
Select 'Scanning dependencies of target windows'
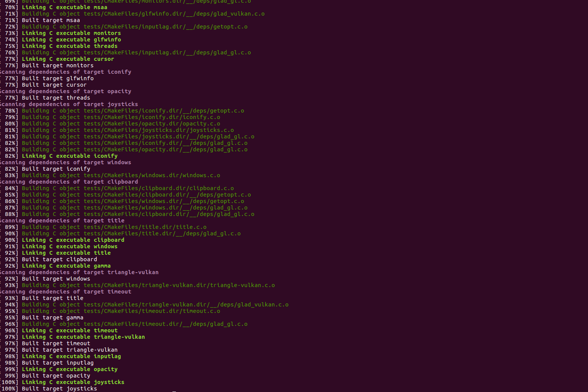(65, 162)
